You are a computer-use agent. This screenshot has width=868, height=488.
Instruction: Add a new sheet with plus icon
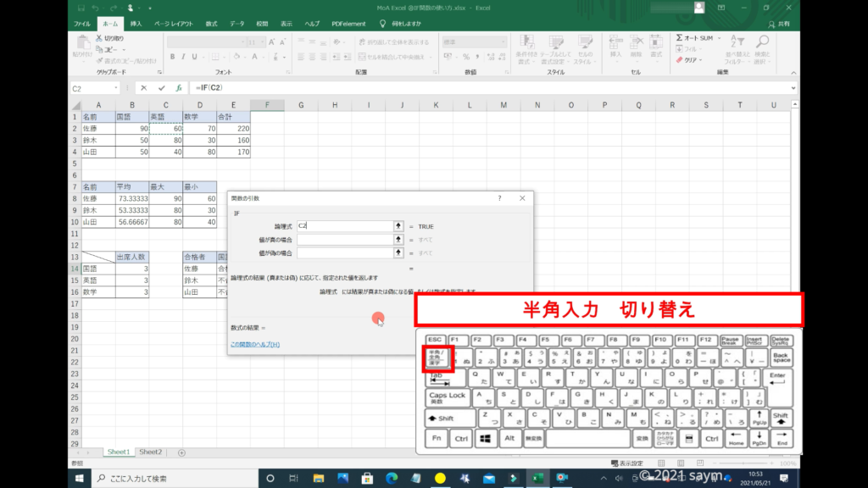(181, 452)
